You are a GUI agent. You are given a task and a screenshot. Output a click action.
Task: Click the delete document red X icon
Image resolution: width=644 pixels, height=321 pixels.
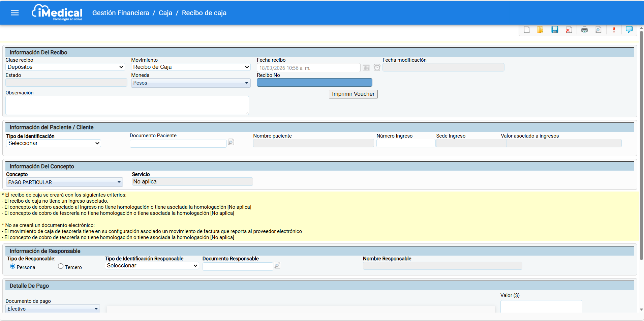coord(569,30)
